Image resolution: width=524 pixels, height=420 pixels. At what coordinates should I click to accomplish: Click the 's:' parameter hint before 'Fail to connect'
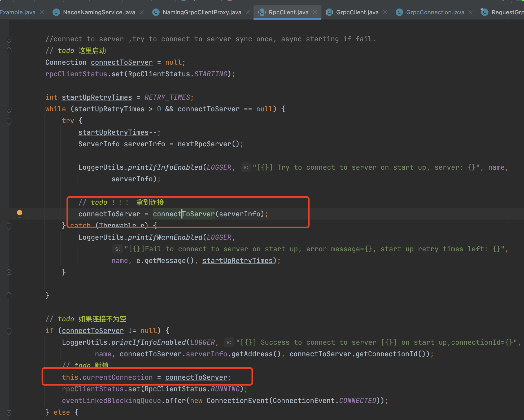pyautogui.click(x=117, y=249)
